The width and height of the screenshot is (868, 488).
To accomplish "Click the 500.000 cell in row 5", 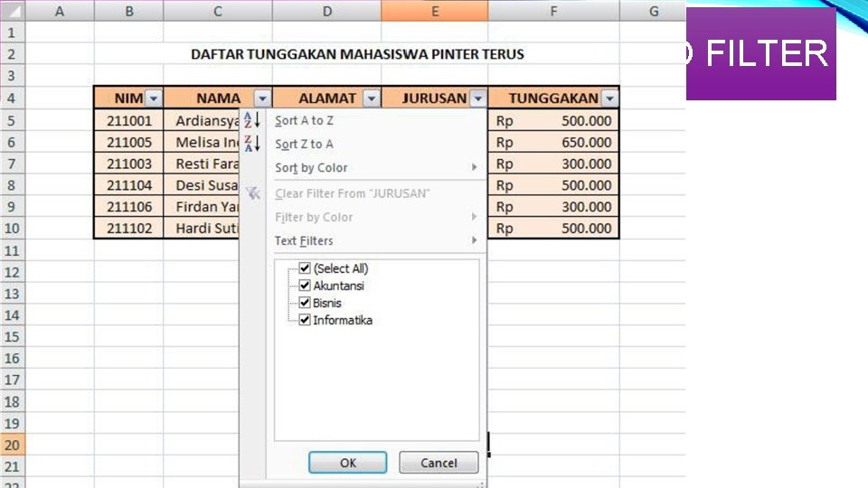I will tap(553, 120).
